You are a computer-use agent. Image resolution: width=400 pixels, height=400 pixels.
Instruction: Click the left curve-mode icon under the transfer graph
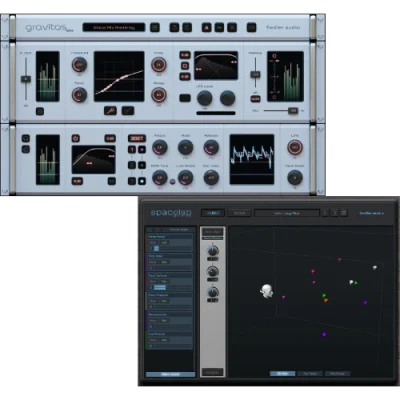click(110, 111)
